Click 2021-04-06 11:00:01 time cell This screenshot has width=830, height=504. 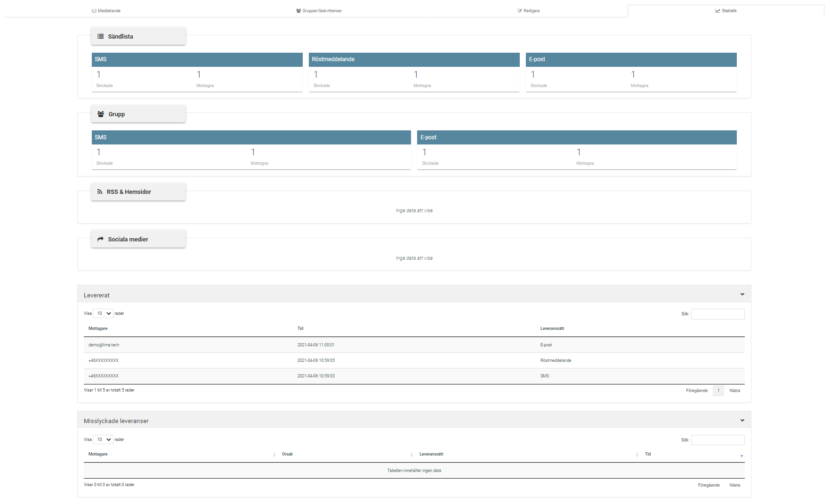pos(316,345)
